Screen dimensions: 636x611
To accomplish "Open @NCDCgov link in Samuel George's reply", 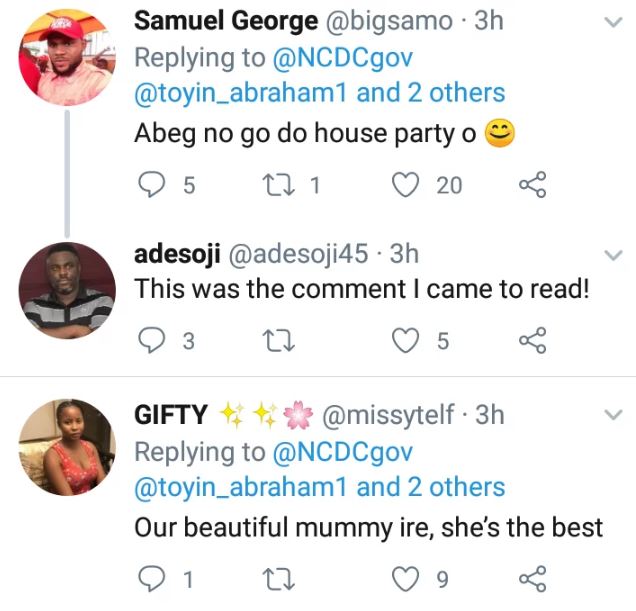I will (333, 58).
